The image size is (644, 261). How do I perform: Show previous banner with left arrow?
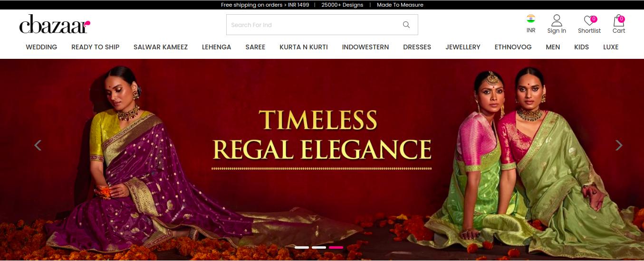point(38,145)
